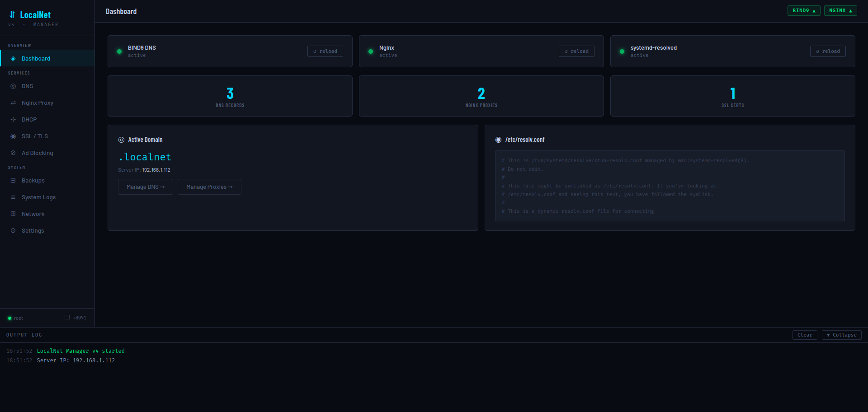868x412 pixels.
Task: Click the NGINX status badge in header
Action: click(x=840, y=11)
